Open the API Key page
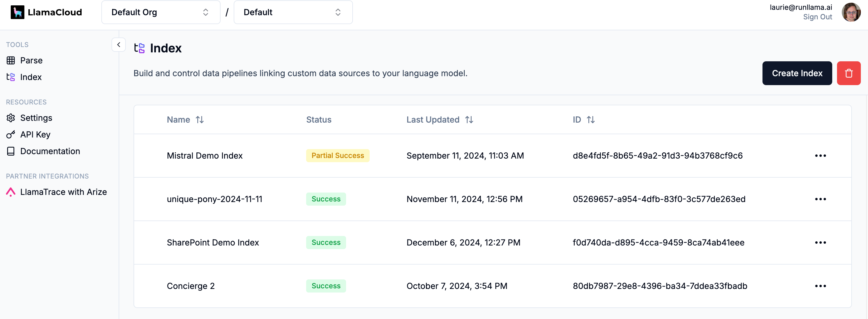The width and height of the screenshot is (868, 319). pos(35,135)
